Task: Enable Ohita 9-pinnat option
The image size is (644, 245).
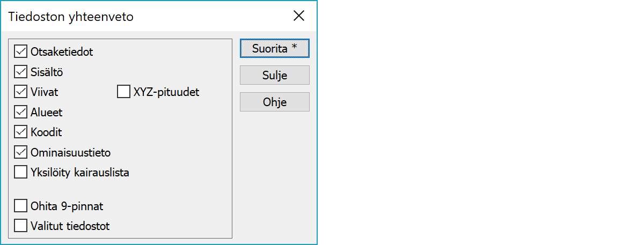Action: (21, 206)
